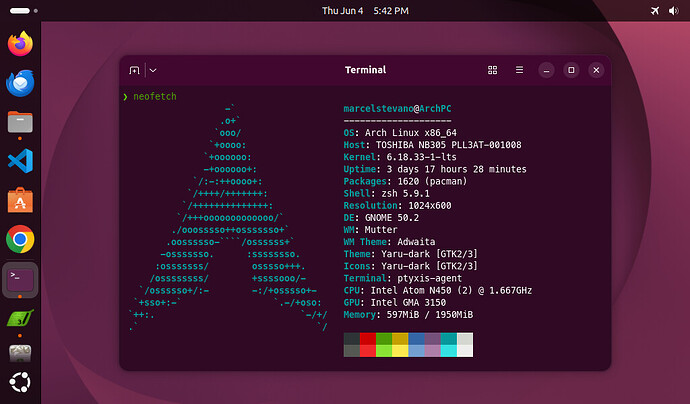The image size is (690, 404).
Task: Expand the new-tab dropdown arrow
Action: (153, 70)
